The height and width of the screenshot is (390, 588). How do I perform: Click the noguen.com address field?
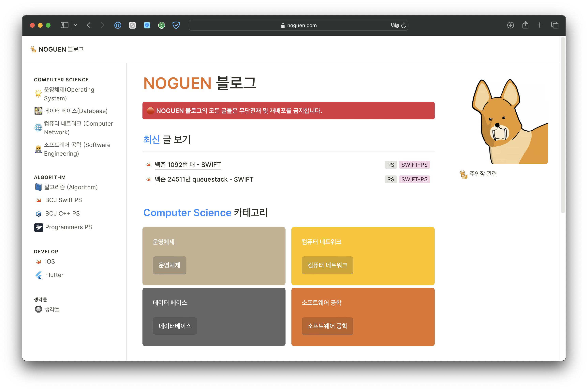point(298,25)
